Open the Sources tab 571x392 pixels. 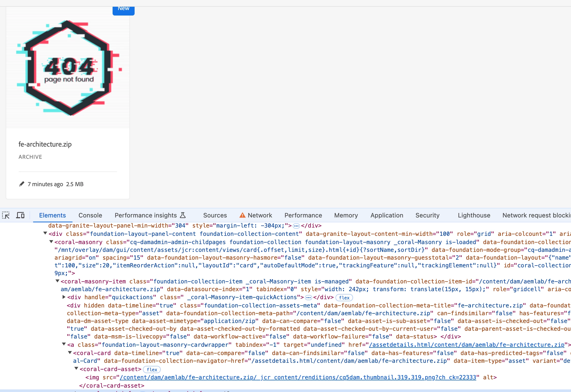(x=215, y=215)
